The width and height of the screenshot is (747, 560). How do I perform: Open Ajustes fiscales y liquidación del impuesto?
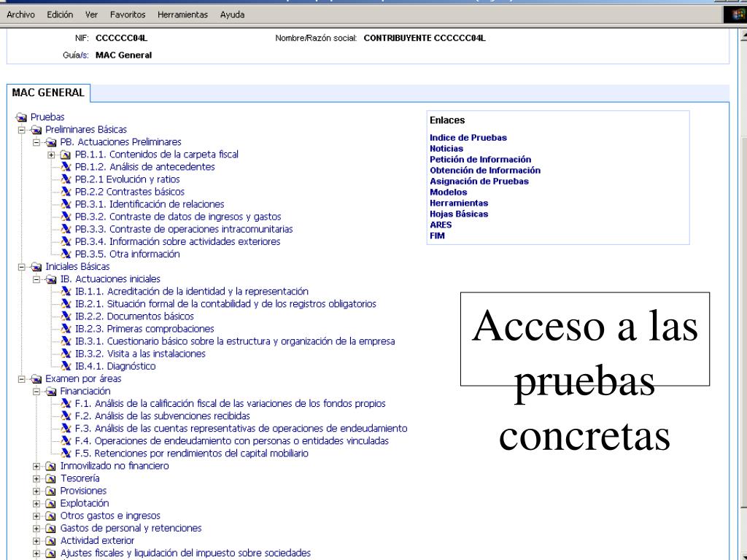[x=185, y=553]
